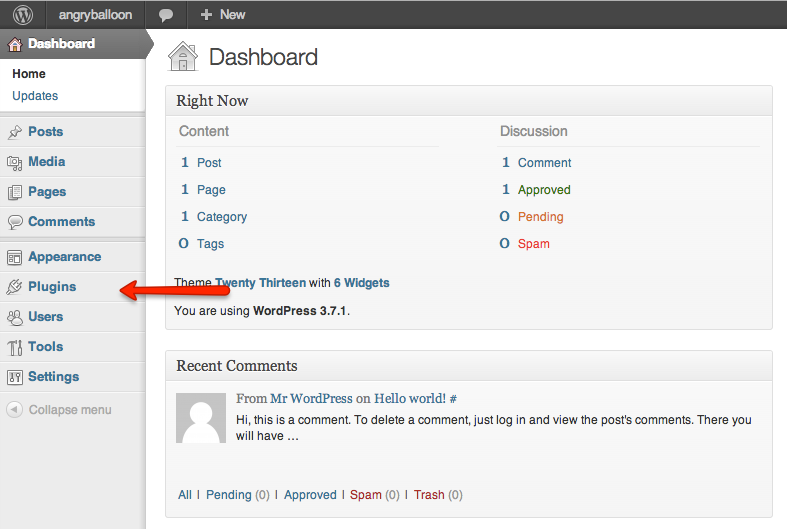Click the Collapse menu arrow icon
Image resolution: width=787 pixels, height=529 pixels.
click(x=15, y=410)
